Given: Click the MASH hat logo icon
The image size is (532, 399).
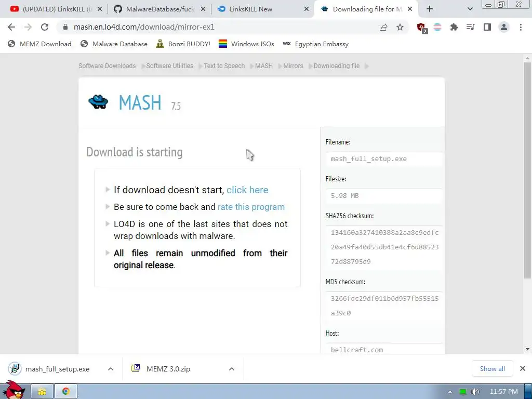Looking at the screenshot, I should (98, 102).
